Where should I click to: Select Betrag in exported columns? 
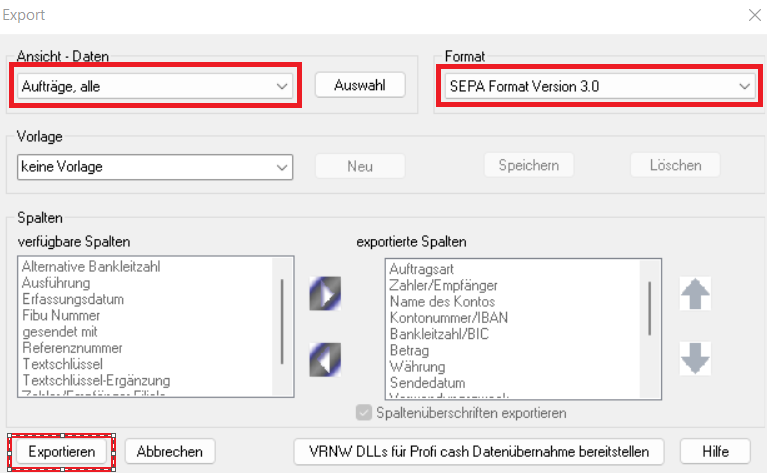[x=409, y=350]
